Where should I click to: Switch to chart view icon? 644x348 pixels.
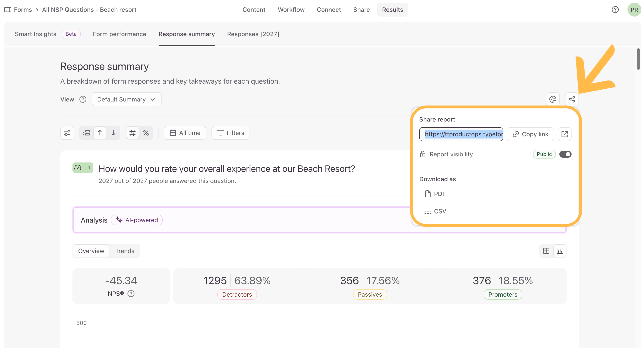pos(560,251)
